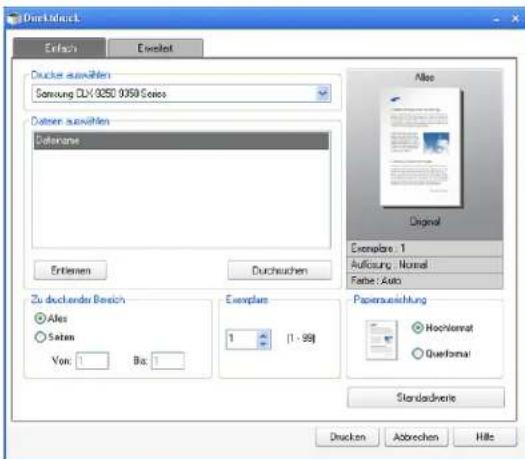The image size is (525, 459).
Task: Click the Von page field
Action: [92, 361]
